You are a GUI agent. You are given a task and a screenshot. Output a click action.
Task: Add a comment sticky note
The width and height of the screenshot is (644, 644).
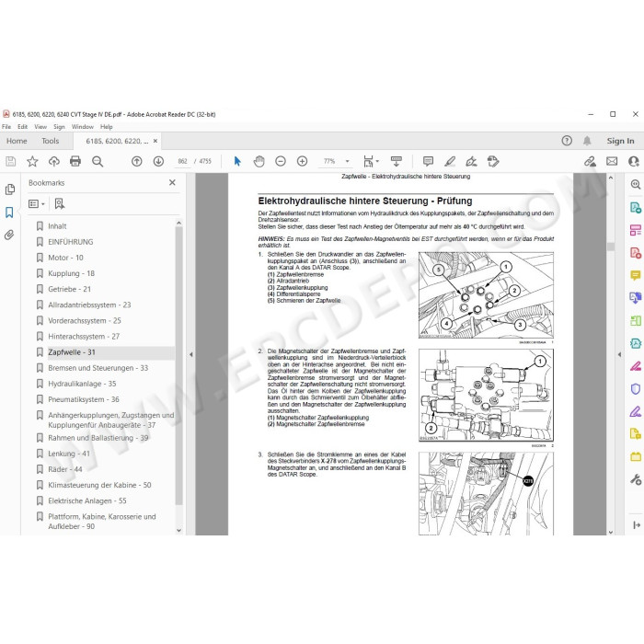coord(428,161)
